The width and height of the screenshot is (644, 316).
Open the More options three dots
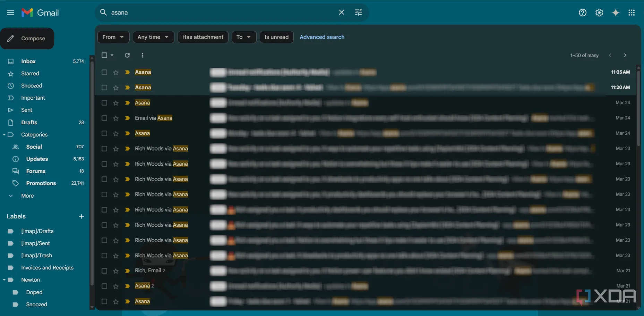pos(143,55)
